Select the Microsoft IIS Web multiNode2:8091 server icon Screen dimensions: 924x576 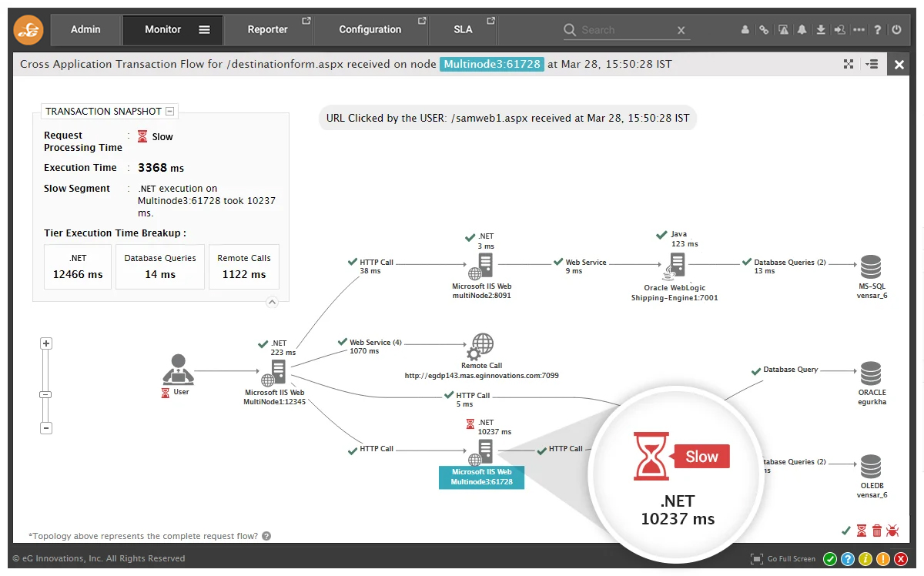pos(481,266)
